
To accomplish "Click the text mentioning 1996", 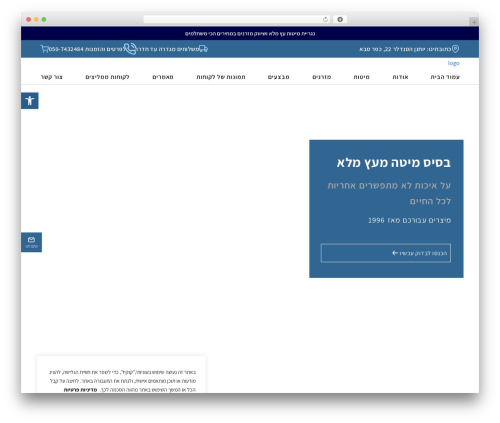I will pos(409,220).
